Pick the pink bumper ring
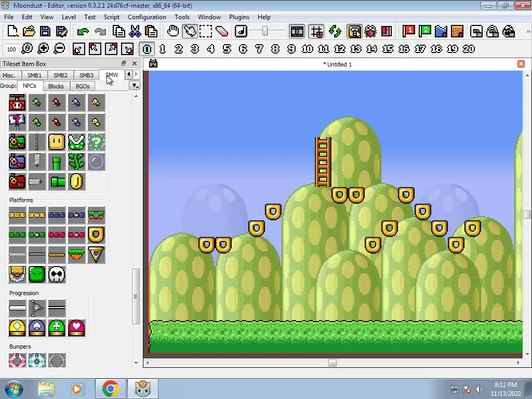 [17, 361]
